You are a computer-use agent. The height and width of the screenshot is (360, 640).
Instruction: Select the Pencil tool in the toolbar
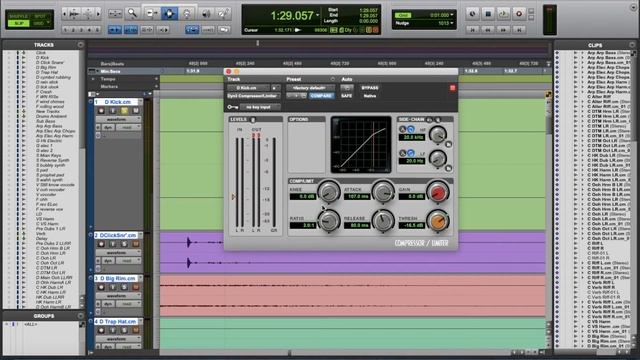point(223,13)
